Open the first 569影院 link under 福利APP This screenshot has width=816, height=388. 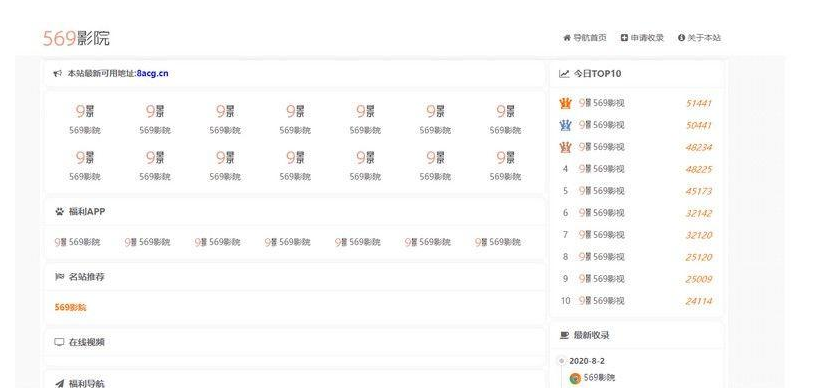tap(78, 242)
